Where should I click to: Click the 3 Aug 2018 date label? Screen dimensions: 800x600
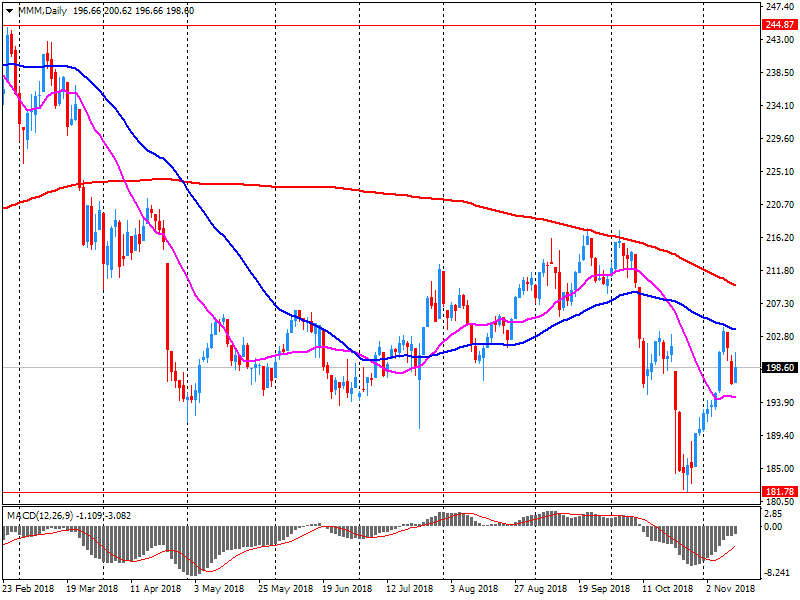point(474,589)
